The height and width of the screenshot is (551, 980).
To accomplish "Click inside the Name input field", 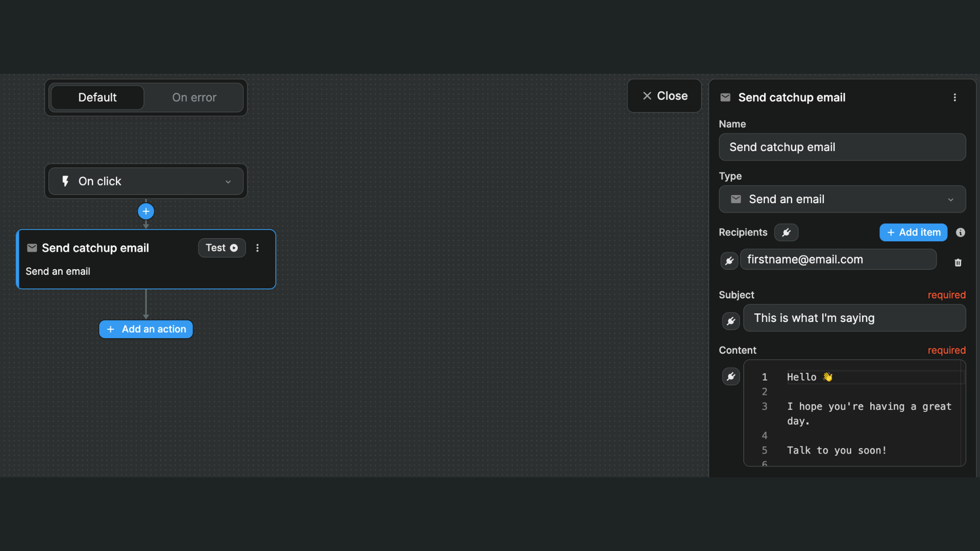I will point(842,147).
